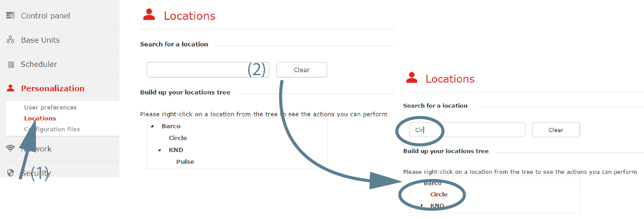Screen dimensions: 644x219
Task: Click the Control panel server icon
Action: coord(10,16)
